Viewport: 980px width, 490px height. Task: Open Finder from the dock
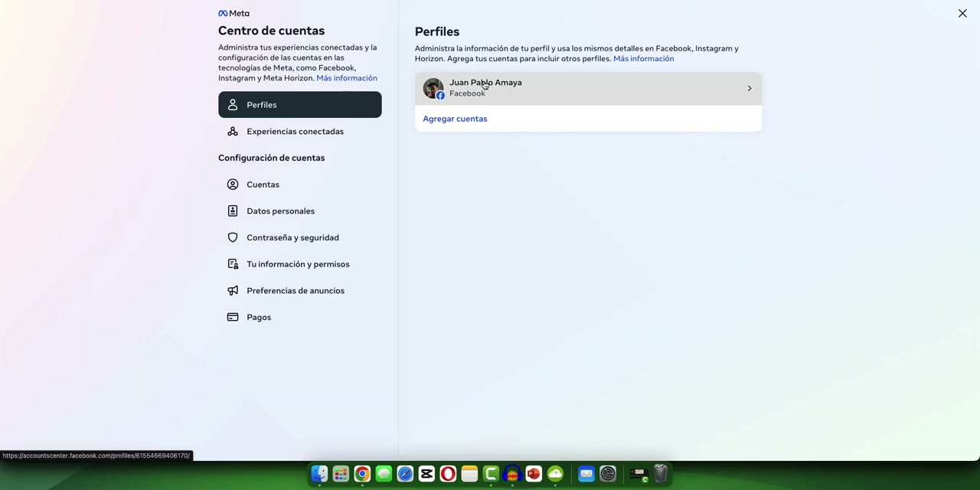point(319,475)
